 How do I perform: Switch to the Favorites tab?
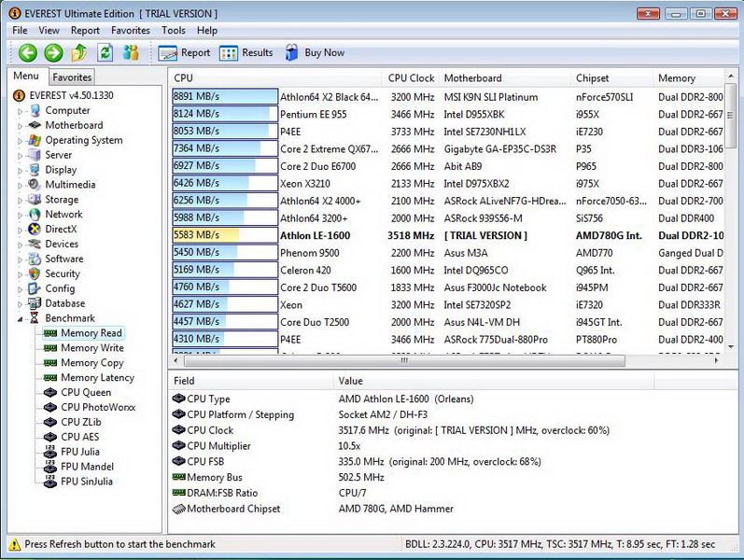pyautogui.click(x=72, y=77)
